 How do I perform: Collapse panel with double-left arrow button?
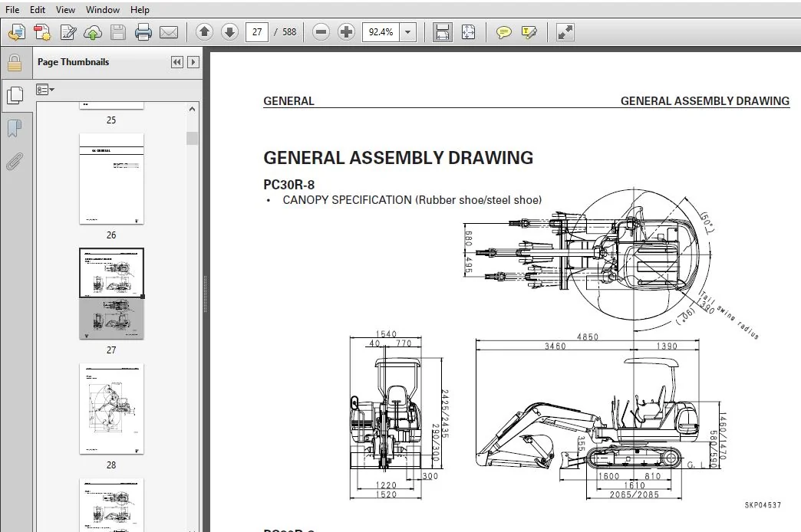point(176,62)
